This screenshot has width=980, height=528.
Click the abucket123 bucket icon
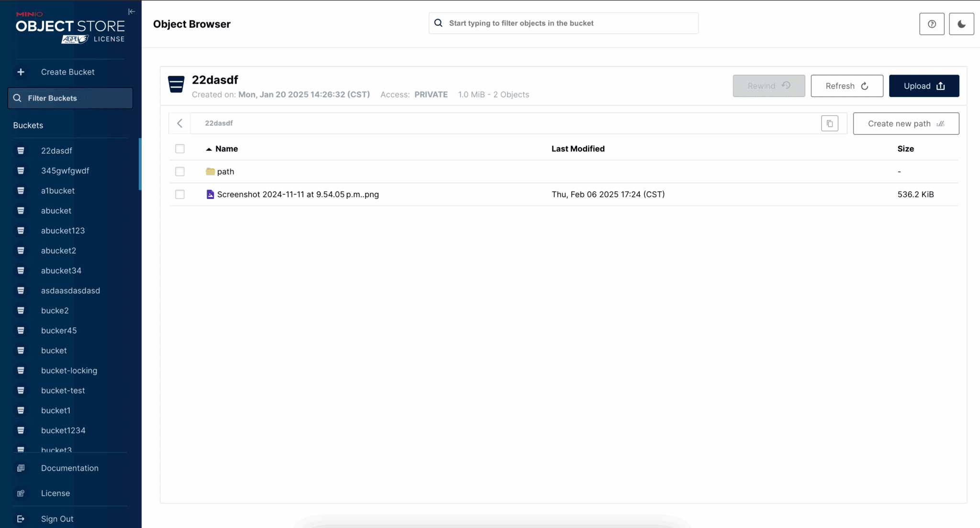tap(21, 231)
